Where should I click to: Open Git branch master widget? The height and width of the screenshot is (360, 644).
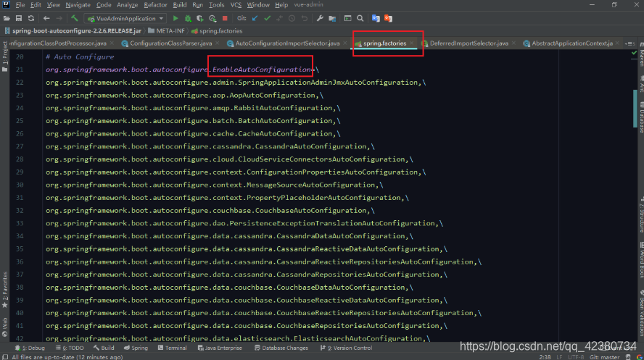click(x=604, y=357)
